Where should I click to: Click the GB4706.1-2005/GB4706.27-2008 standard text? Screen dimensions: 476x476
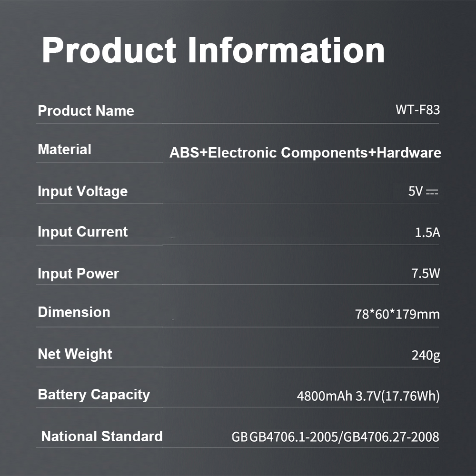(x=344, y=437)
